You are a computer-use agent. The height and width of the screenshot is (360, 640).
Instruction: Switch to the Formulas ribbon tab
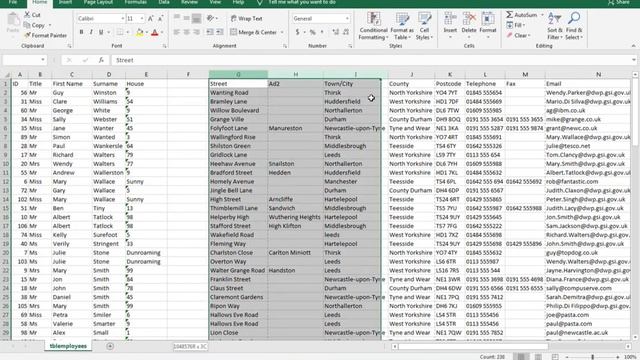(136, 2)
